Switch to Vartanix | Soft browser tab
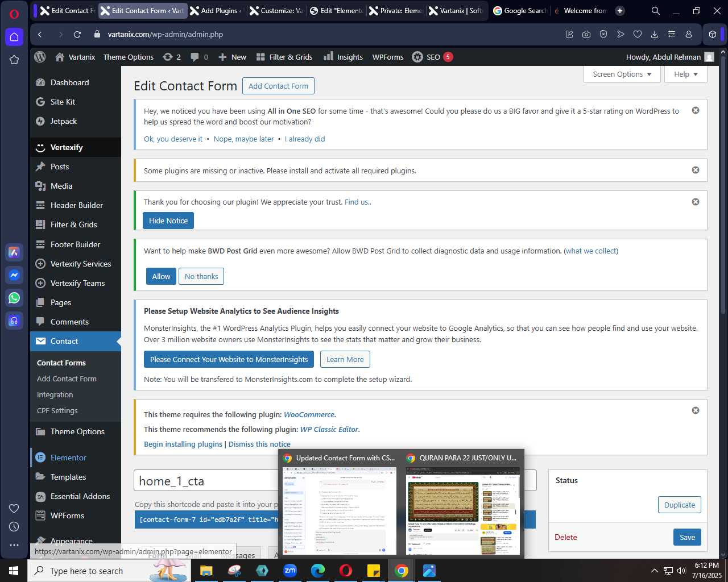 pyautogui.click(x=456, y=11)
